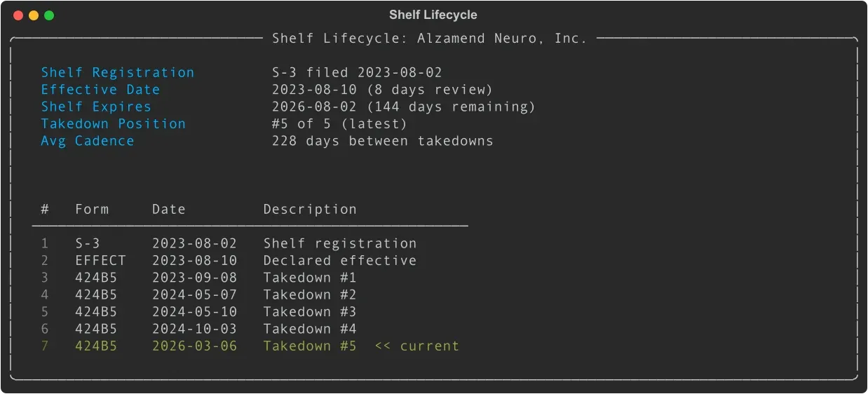868x394 pixels.
Task: Select the date '2024-05-10'
Action: tap(195, 312)
